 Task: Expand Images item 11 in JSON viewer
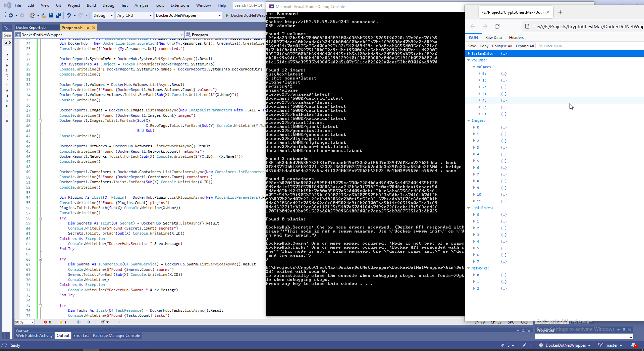pos(474,201)
